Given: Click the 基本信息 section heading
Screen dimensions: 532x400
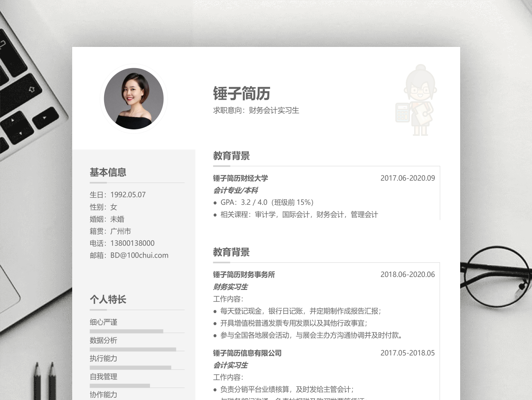Looking at the screenshot, I should (x=108, y=172).
